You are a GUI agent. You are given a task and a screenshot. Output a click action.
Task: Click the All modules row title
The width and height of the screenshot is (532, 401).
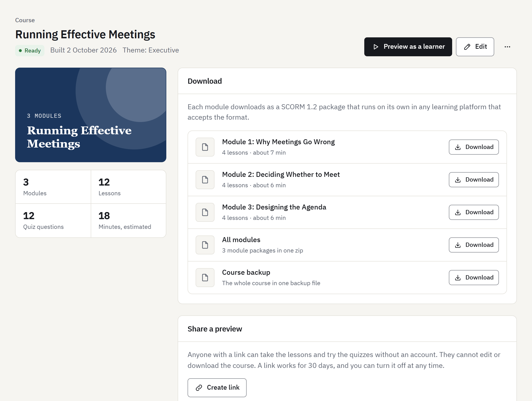[241, 240]
